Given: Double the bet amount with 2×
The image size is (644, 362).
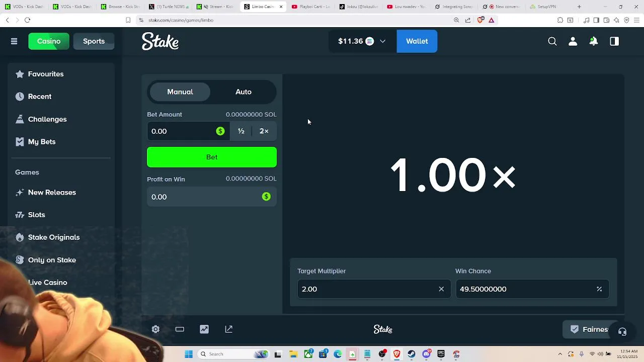Looking at the screenshot, I should click(x=264, y=131).
